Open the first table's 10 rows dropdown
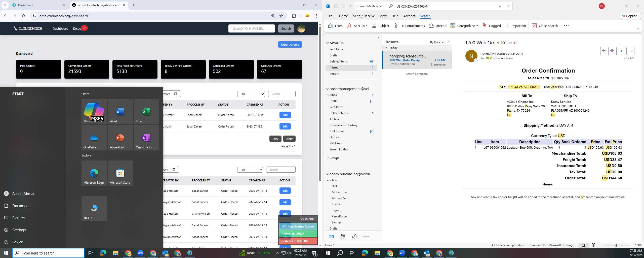The image size is (644, 258). tap(251, 94)
